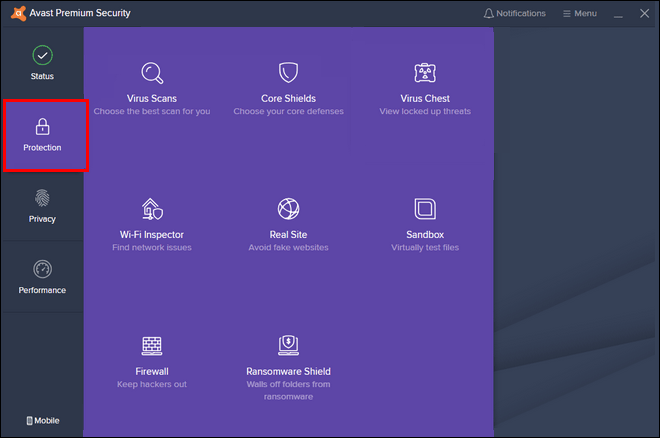
Task: Click 'Keep hackers out' description
Action: (152, 384)
